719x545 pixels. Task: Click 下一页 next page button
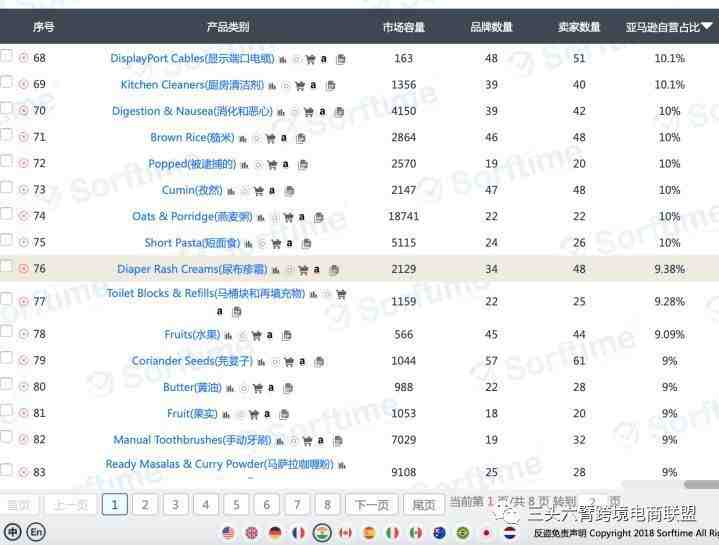[372, 505]
